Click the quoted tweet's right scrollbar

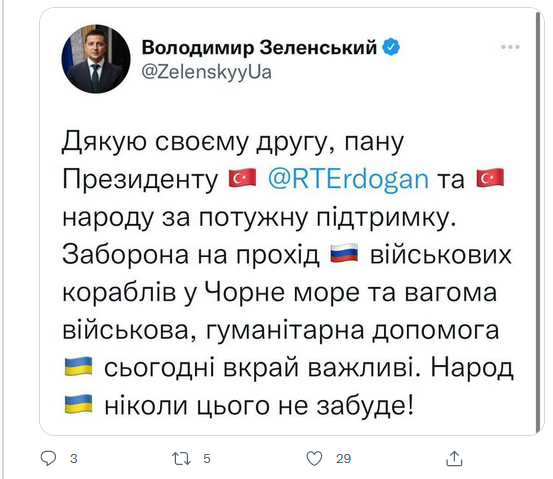[538, 222]
